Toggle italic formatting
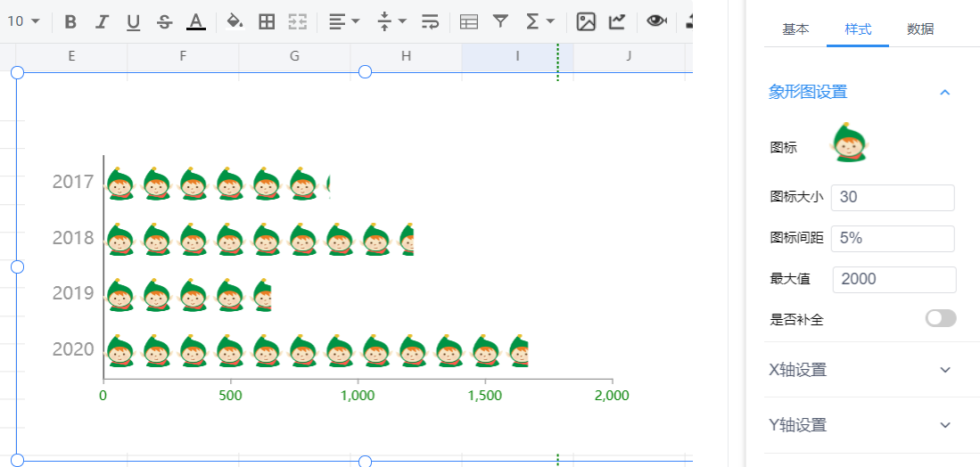Viewport: 980px width, 467px height. 102,22
